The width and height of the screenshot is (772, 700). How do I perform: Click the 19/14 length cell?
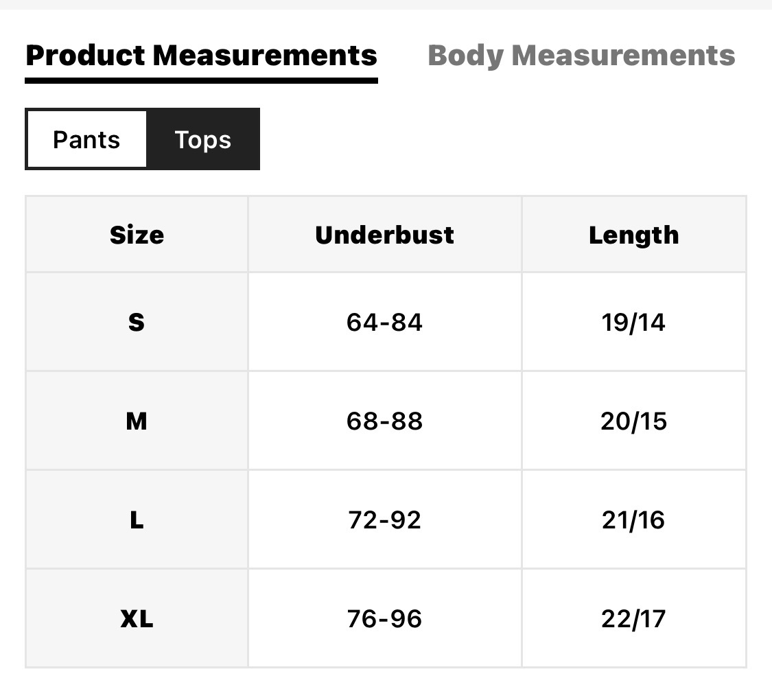[633, 322]
